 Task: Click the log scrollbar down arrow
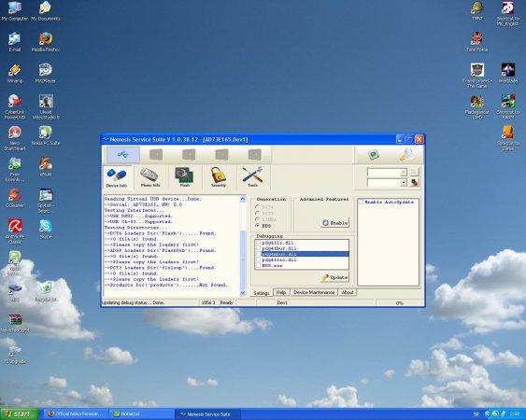coord(243,293)
